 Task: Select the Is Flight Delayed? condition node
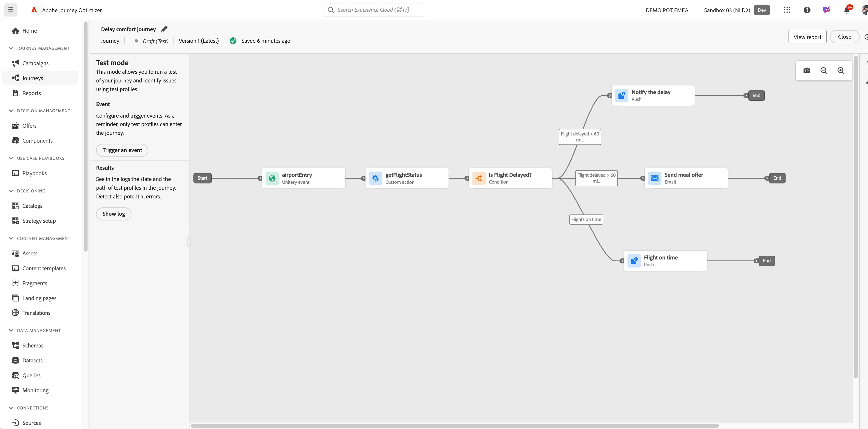tap(511, 178)
